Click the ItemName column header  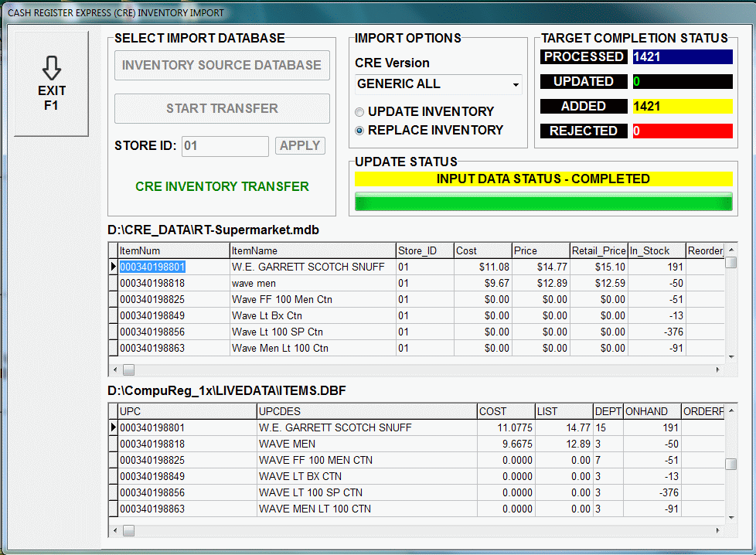312,250
